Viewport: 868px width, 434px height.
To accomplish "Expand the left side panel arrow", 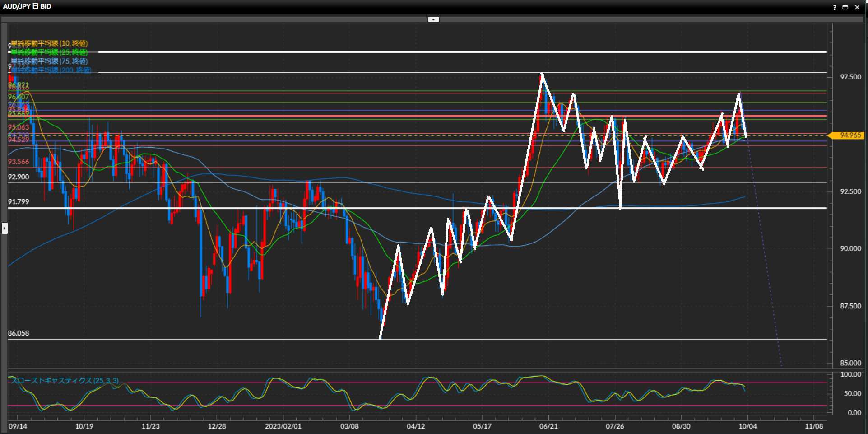I will point(5,228).
